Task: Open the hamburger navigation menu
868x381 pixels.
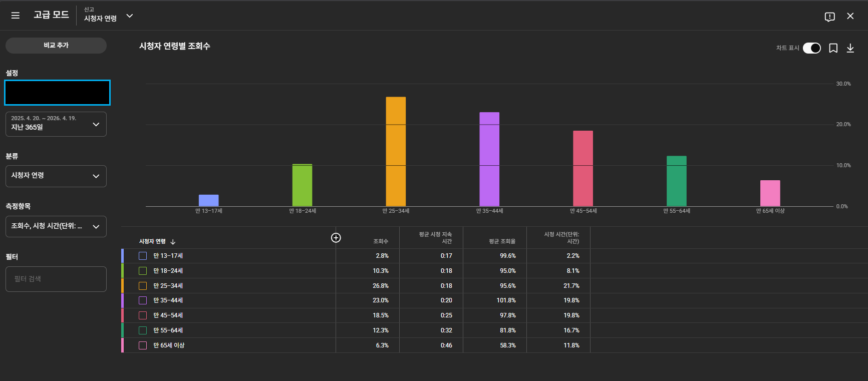Action: [x=16, y=16]
